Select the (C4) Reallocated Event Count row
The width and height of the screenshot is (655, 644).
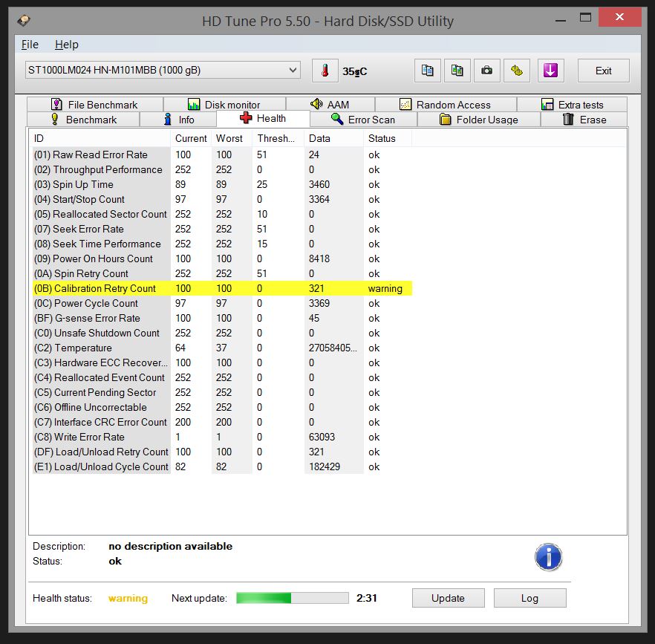pos(222,377)
